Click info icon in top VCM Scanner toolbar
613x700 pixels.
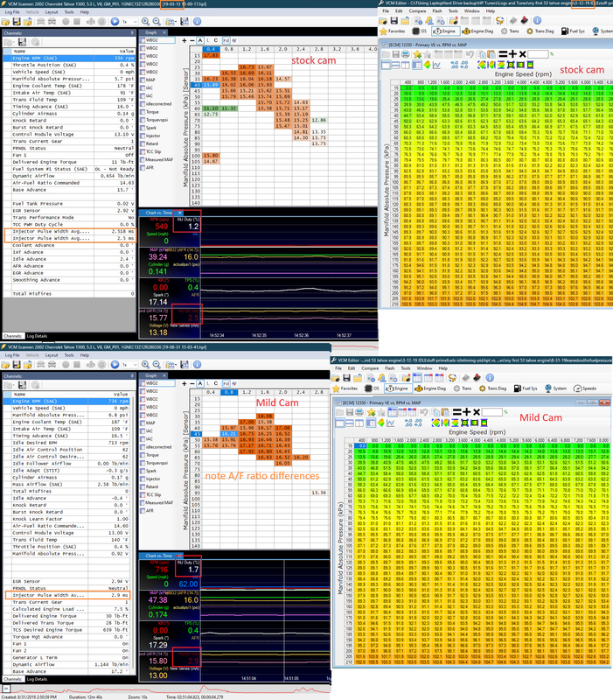coord(198,21)
